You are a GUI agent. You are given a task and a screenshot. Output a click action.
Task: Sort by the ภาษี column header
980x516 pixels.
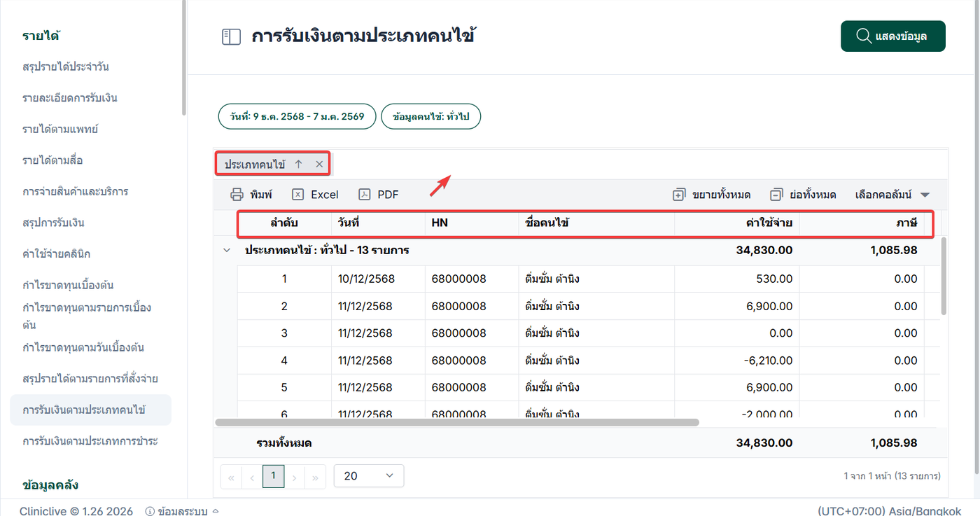pyautogui.click(x=862, y=223)
